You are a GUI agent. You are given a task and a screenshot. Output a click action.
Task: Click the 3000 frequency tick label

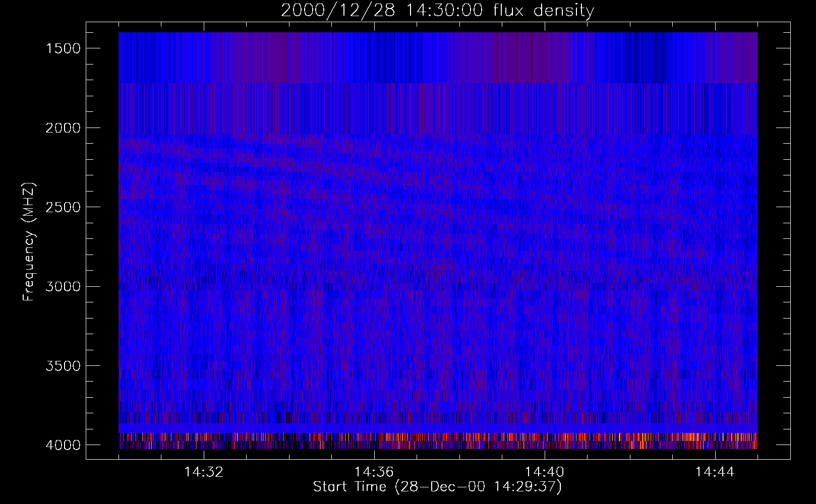point(63,287)
